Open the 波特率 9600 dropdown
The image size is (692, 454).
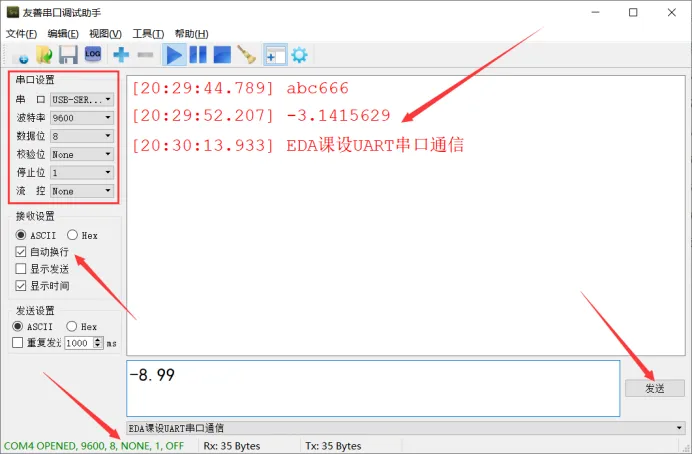pos(82,118)
